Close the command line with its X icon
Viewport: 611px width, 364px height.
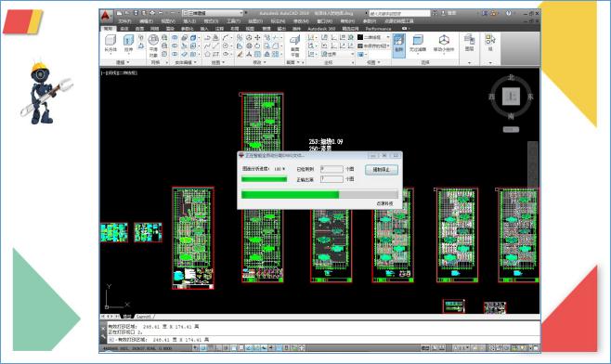[103, 329]
